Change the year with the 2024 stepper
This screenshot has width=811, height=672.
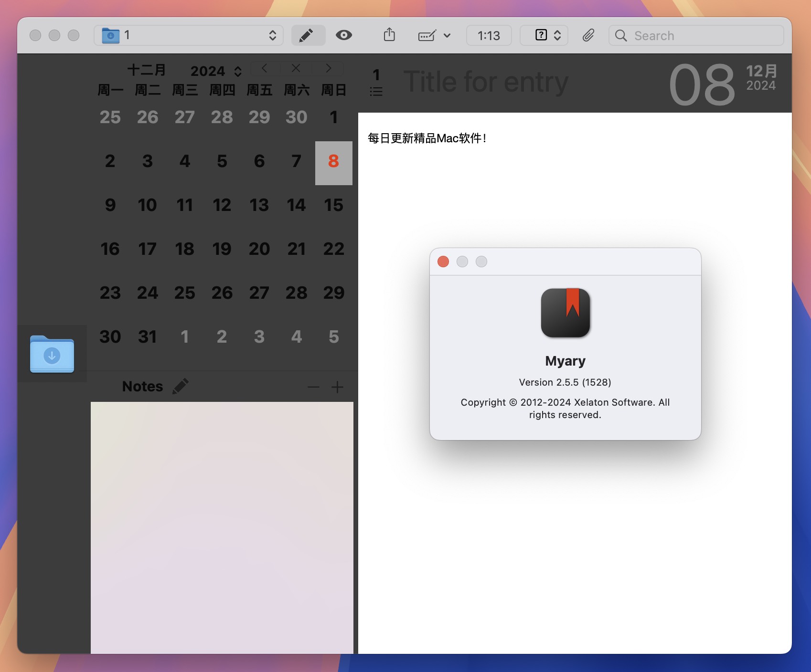238,72
